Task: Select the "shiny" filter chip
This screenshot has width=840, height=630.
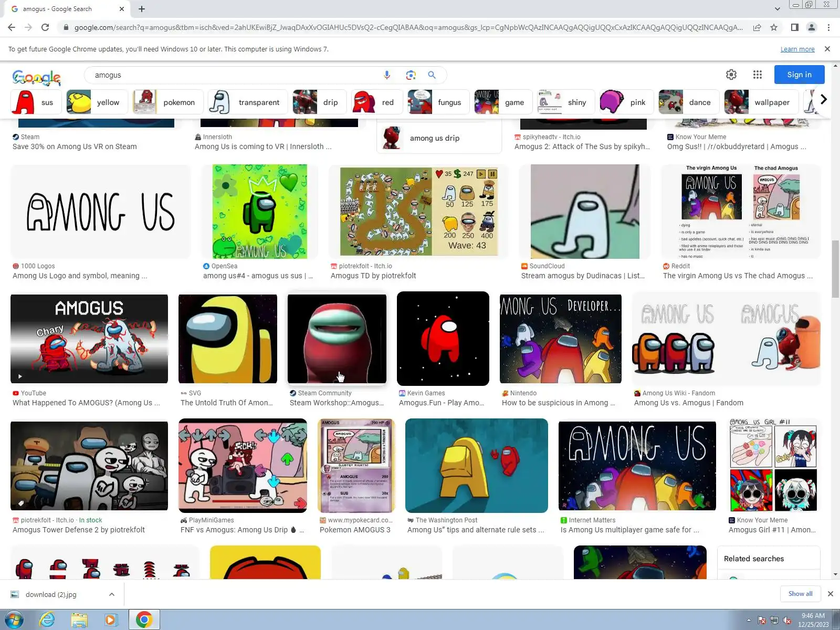Action: 565,102
